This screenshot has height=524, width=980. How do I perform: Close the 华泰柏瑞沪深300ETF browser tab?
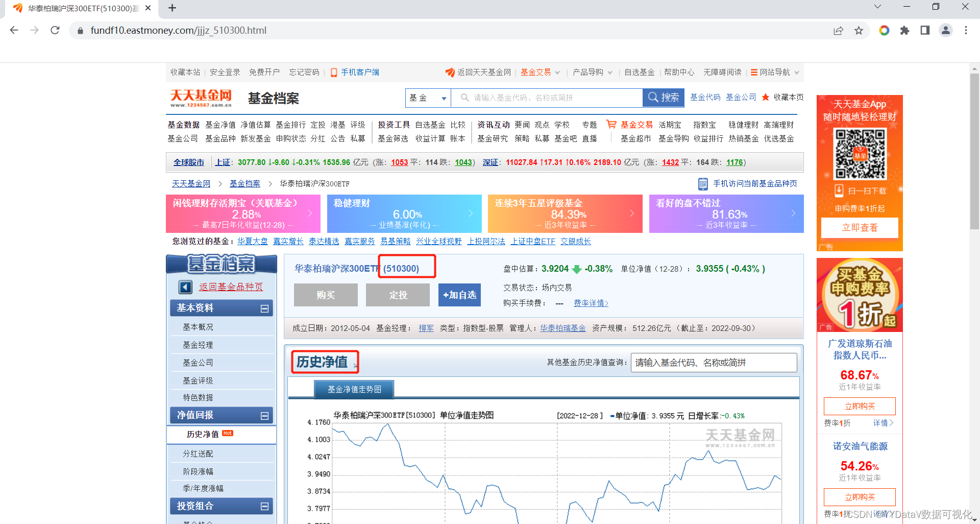click(x=148, y=8)
